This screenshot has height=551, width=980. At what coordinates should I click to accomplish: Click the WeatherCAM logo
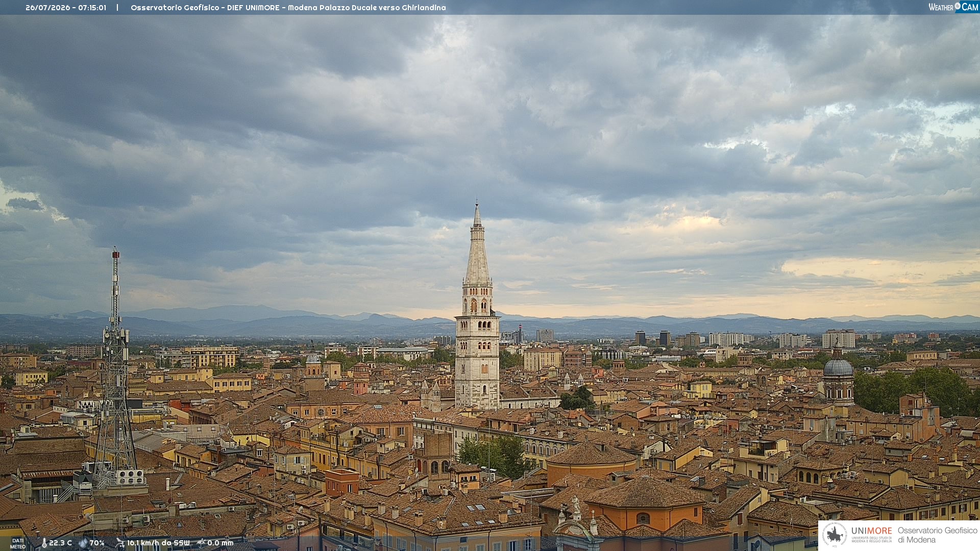(953, 7)
